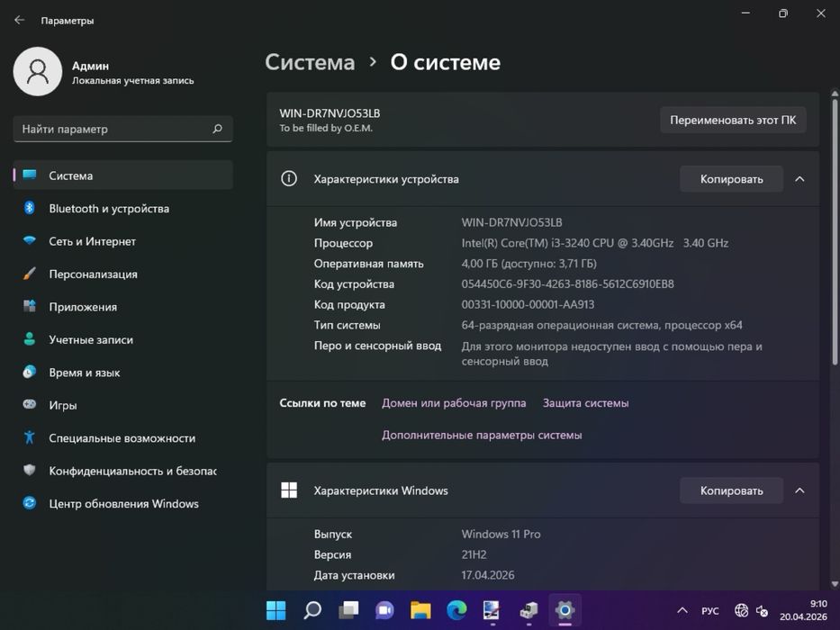This screenshot has width=840, height=630.
Task: Open Персонализация in the sidebar
Action: pos(93,274)
